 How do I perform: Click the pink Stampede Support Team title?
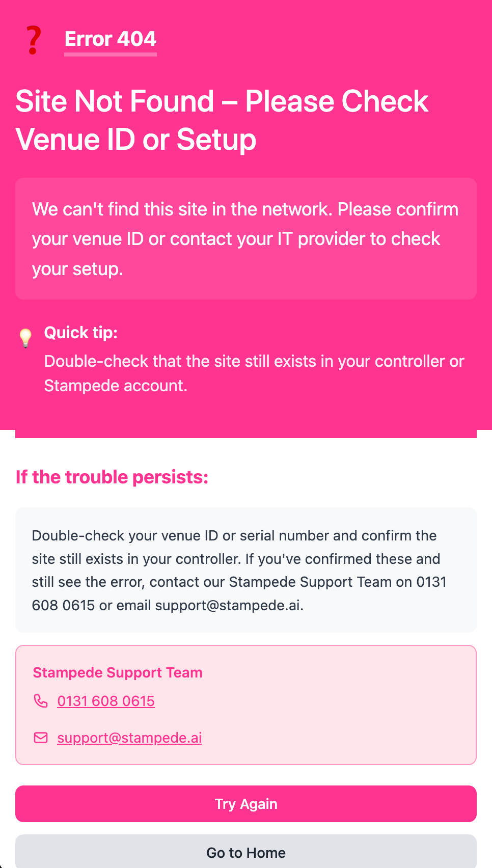click(118, 672)
